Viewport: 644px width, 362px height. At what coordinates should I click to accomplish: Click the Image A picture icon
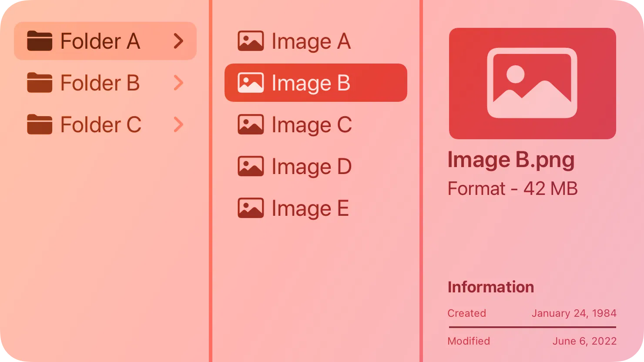click(x=251, y=41)
